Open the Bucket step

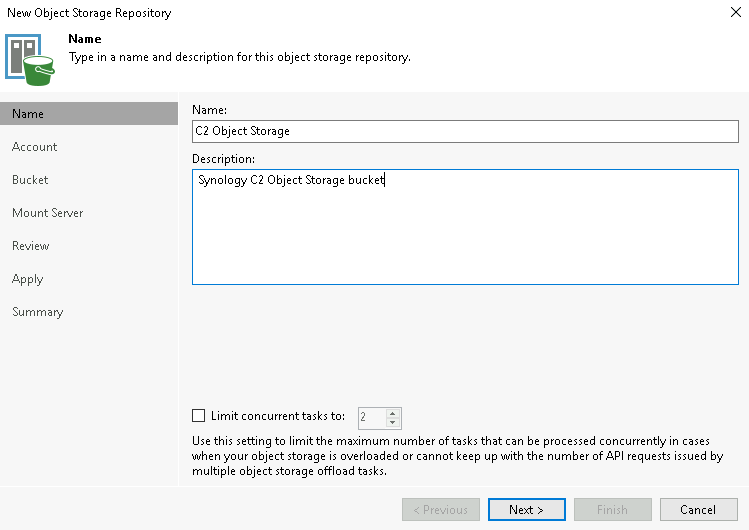[30, 180]
